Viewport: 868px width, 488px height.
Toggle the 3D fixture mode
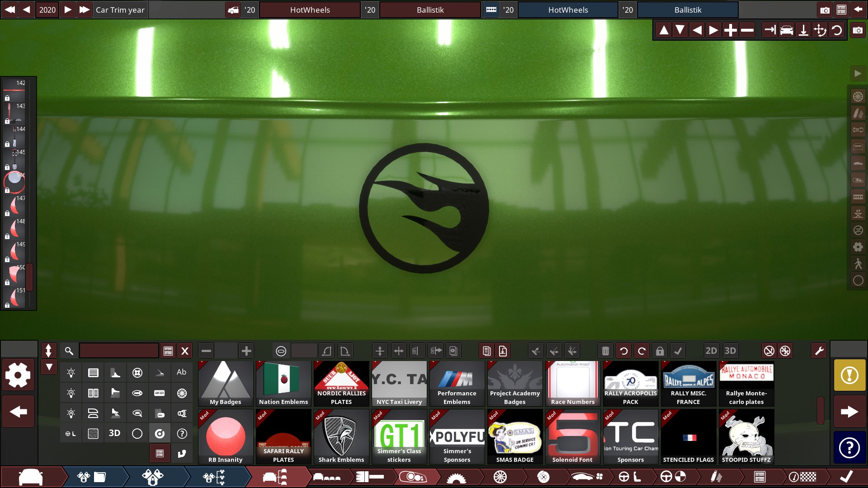[x=730, y=351]
